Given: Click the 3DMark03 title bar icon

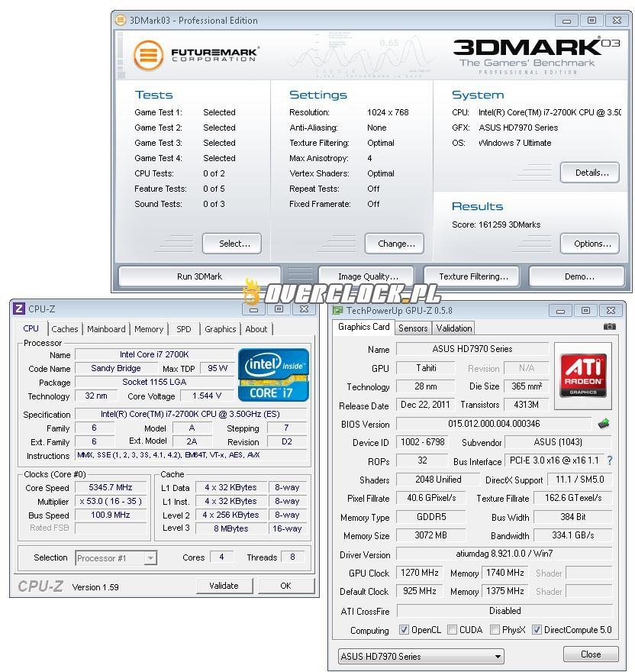Looking at the screenshot, I should pos(121,20).
